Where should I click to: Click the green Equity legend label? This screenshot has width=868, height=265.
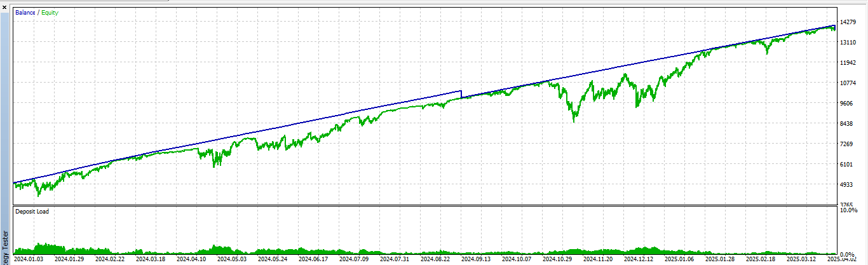pos(50,13)
